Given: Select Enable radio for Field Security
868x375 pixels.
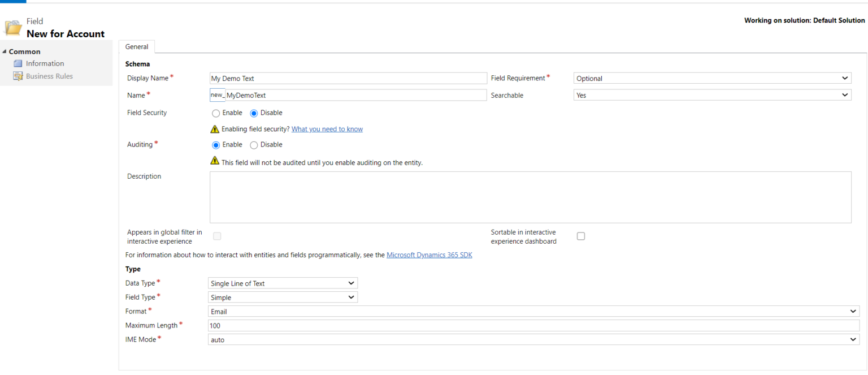Looking at the screenshot, I should point(216,113).
